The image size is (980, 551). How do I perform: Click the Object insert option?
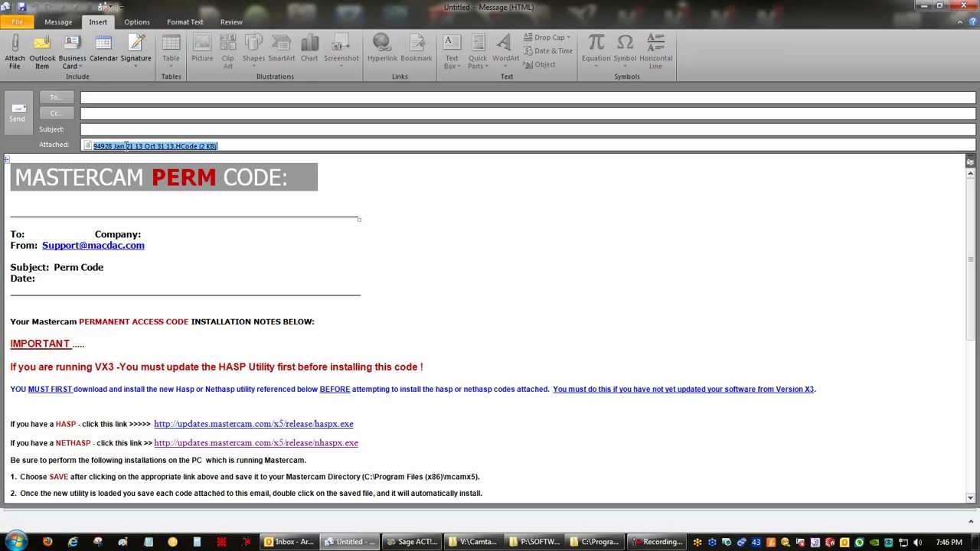[540, 64]
